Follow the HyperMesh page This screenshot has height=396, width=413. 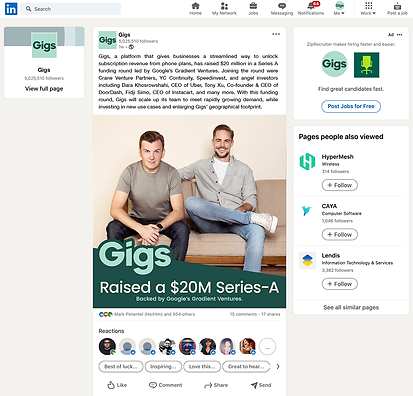point(340,185)
